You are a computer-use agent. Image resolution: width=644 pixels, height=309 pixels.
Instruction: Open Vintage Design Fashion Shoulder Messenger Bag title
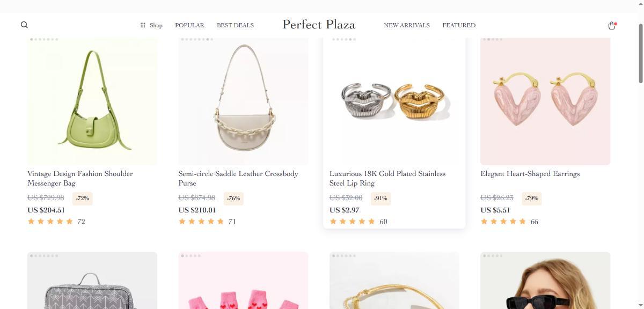80,178
